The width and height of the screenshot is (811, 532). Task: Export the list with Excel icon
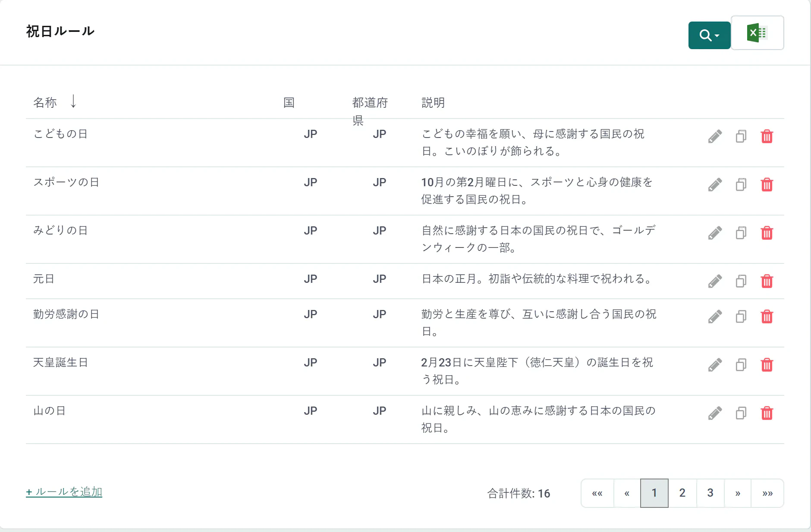click(x=758, y=33)
